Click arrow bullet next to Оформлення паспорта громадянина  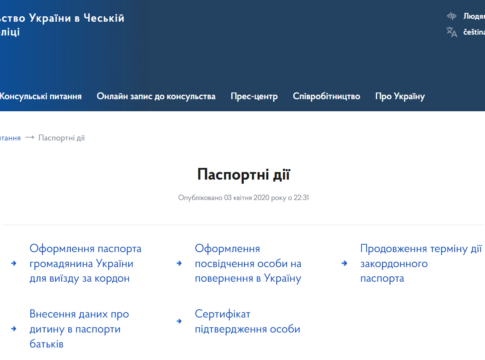pyautogui.click(x=14, y=263)
